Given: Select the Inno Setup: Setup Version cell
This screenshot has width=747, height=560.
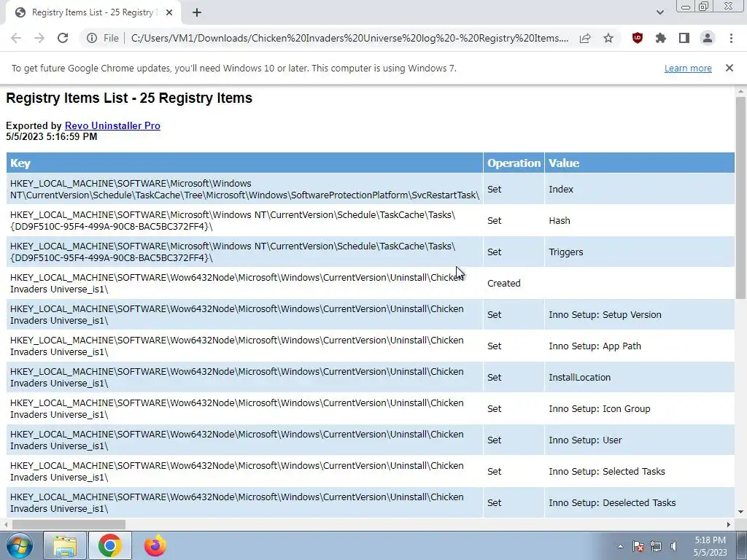Looking at the screenshot, I should click(639, 315).
